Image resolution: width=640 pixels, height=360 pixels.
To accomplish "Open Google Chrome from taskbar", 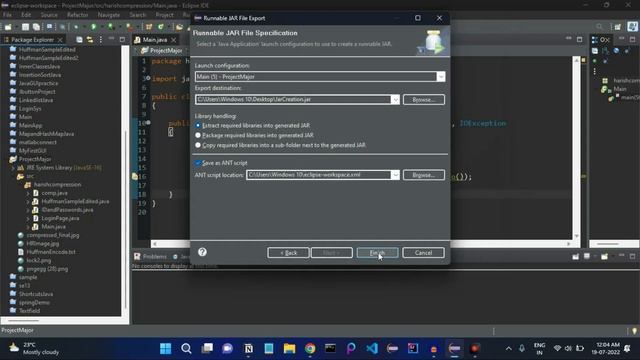I will pos(310,349).
